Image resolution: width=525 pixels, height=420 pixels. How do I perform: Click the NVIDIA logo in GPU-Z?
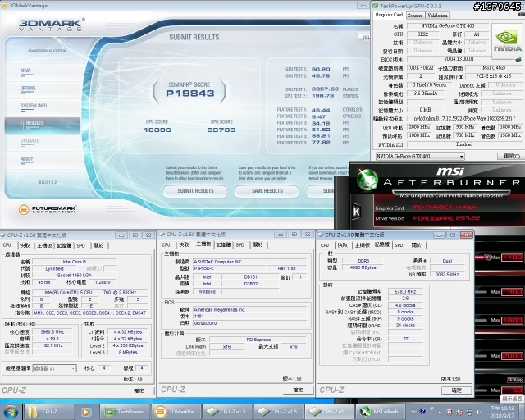click(507, 42)
